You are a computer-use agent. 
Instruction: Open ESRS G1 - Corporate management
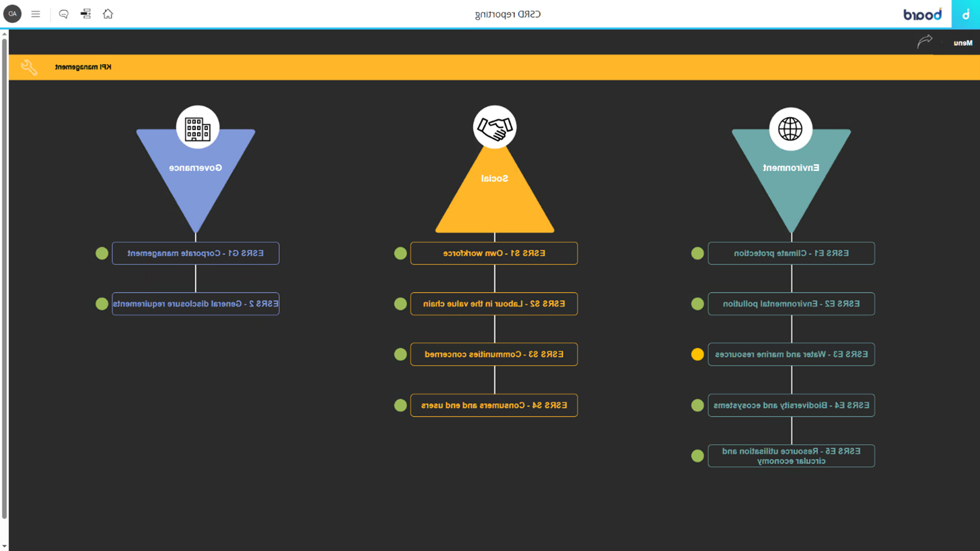click(x=195, y=254)
